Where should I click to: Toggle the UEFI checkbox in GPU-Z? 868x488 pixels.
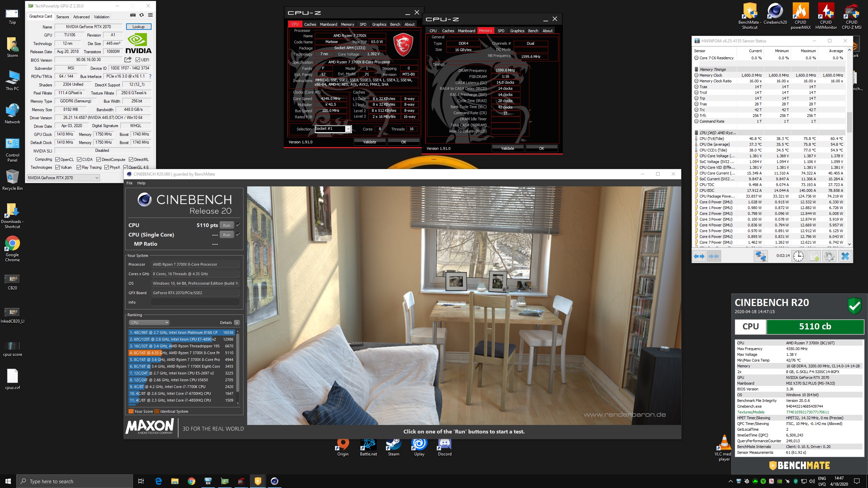pyautogui.click(x=138, y=60)
